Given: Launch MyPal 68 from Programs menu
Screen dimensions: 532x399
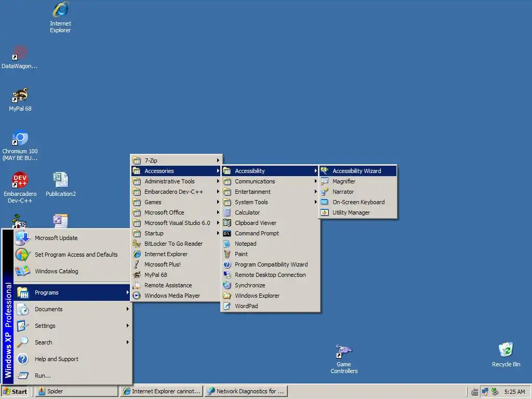Looking at the screenshot, I should 176,275.
